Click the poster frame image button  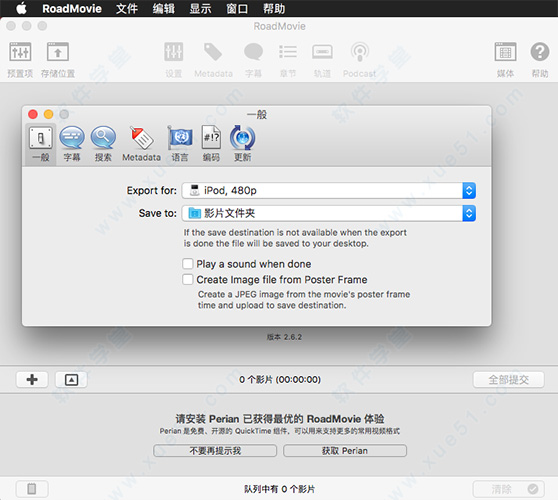coord(71,379)
